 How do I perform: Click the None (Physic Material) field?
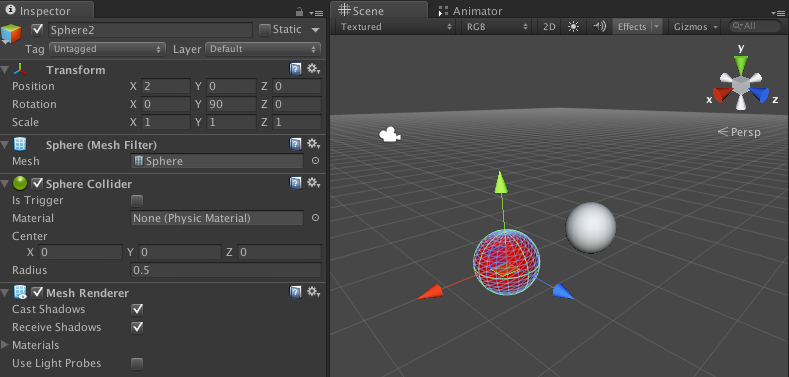click(x=217, y=218)
